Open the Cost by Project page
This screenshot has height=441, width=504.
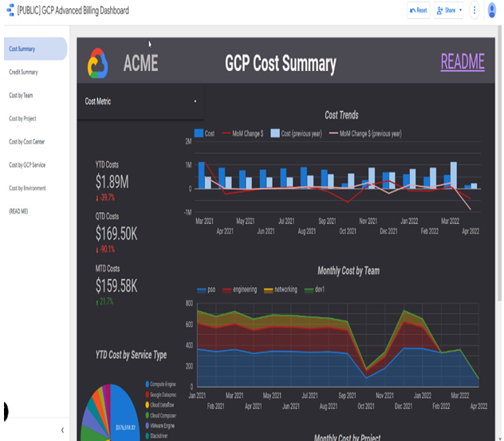click(22, 118)
